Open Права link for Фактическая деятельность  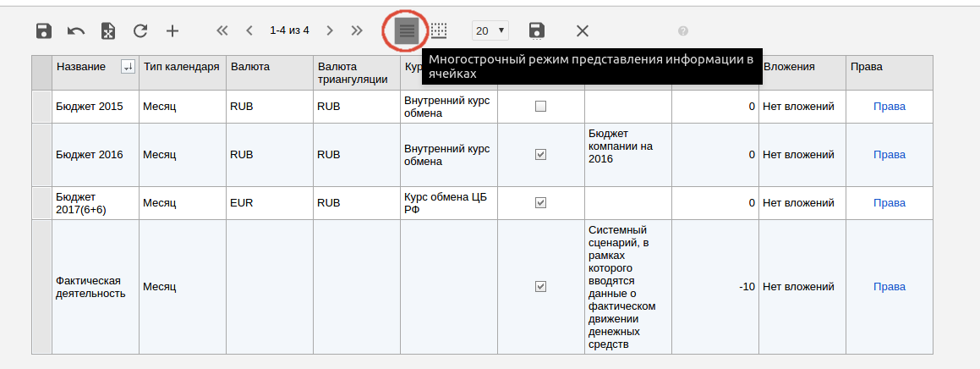pos(890,286)
